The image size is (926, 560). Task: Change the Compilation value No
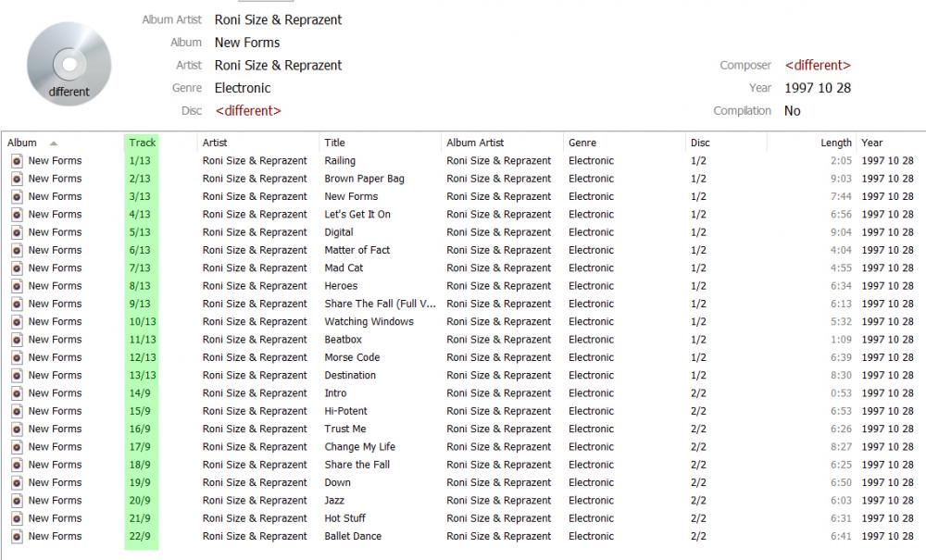[x=793, y=111]
